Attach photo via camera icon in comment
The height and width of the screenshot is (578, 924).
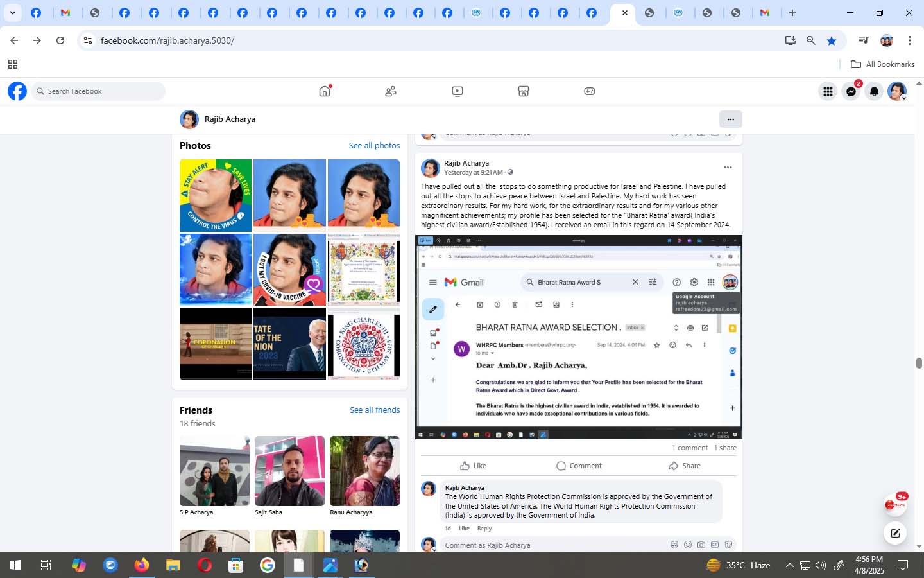pos(701,545)
